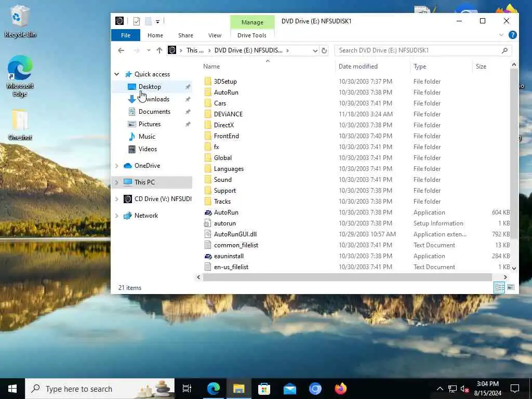This screenshot has width=532, height=399.
Task: Select the eauninstall application icon
Action: 208,256
